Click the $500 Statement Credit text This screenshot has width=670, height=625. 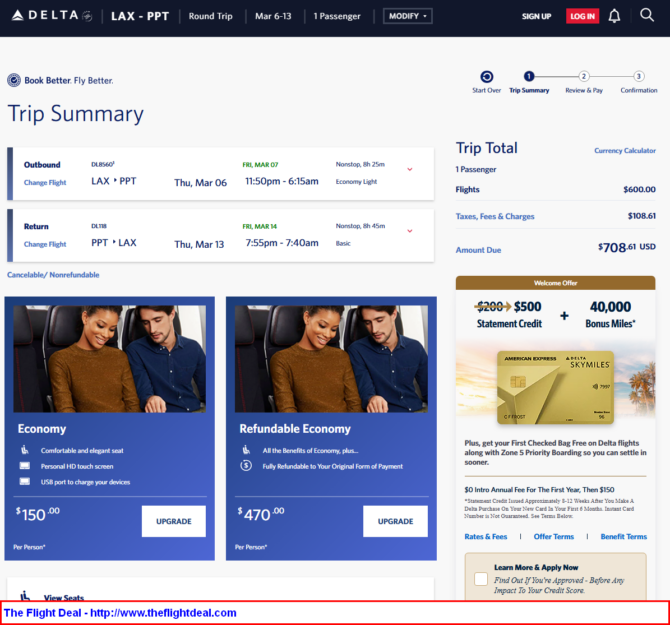509,314
